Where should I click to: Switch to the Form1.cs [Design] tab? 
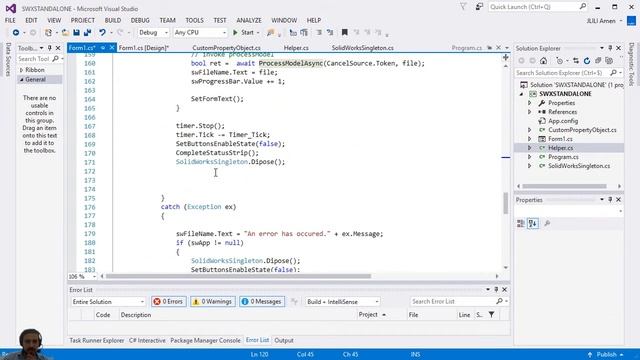coord(144,48)
